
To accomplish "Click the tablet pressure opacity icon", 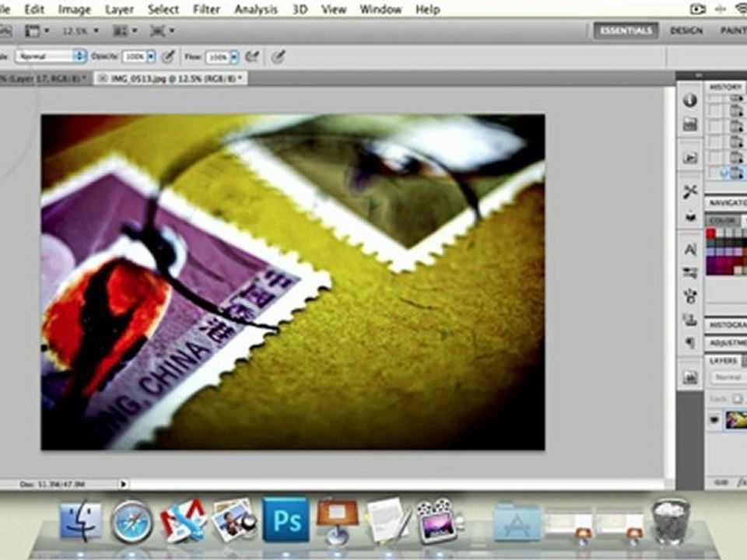I will point(168,57).
